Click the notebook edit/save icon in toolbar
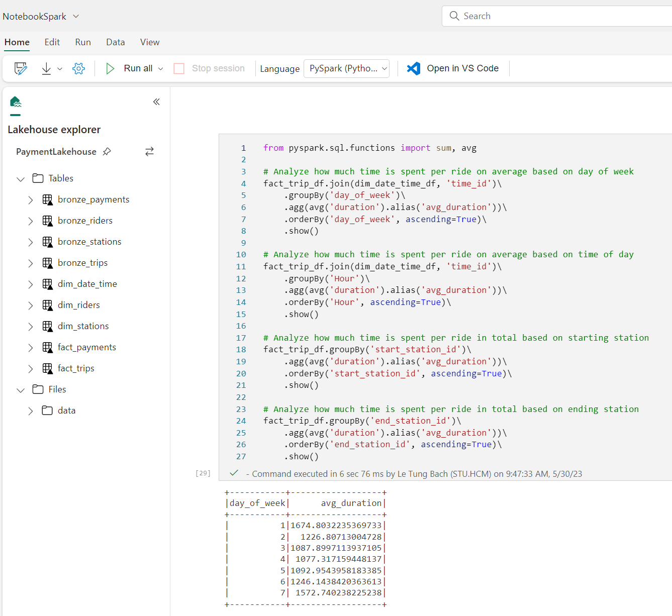 tap(21, 68)
